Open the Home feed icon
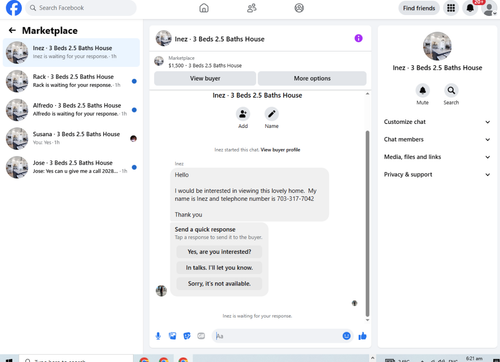500x362 pixels. click(x=204, y=8)
